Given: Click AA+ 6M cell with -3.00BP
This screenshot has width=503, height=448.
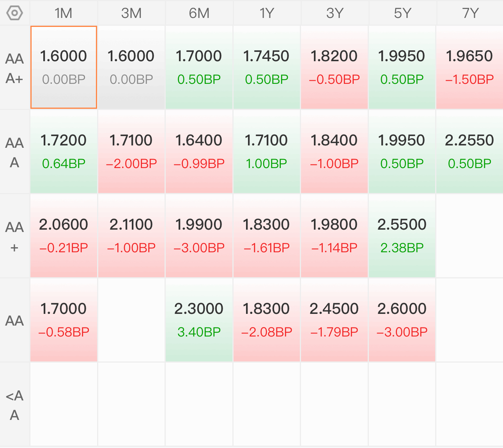Looking at the screenshot, I should click(199, 236).
